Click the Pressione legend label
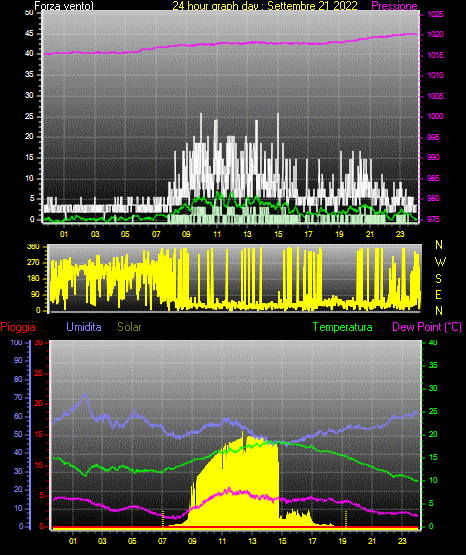The width and height of the screenshot is (466, 555). 394,6
